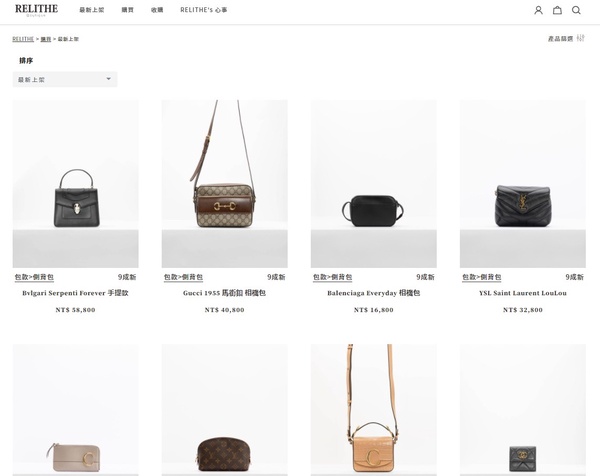Screen dimensions: 600x476
Task: Click the NT$ 58,800 price
Action: tap(75, 310)
